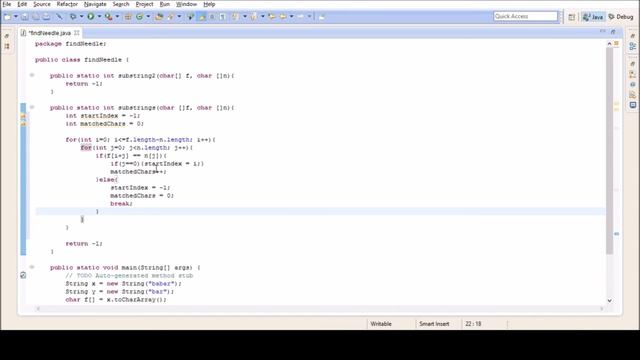The height and width of the screenshot is (360, 640).
Task: Click the 22 : 18 cursor position
Action: pyautogui.click(x=473, y=324)
